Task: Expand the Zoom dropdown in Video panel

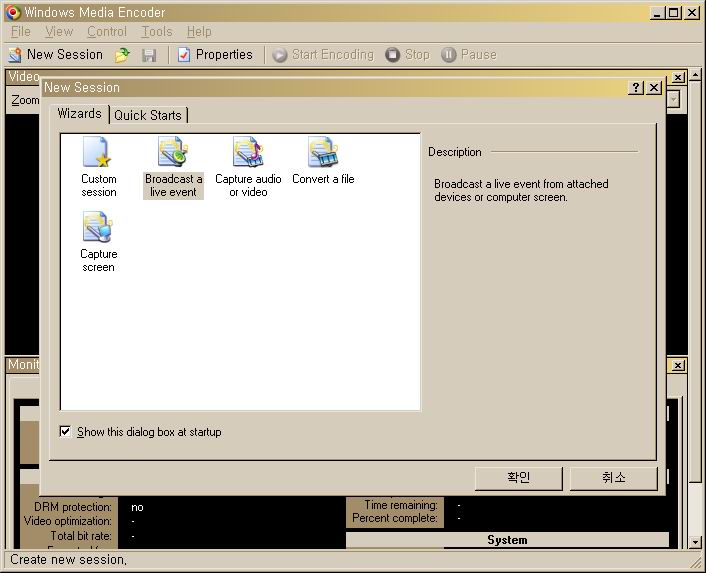Action: pyautogui.click(x=673, y=99)
